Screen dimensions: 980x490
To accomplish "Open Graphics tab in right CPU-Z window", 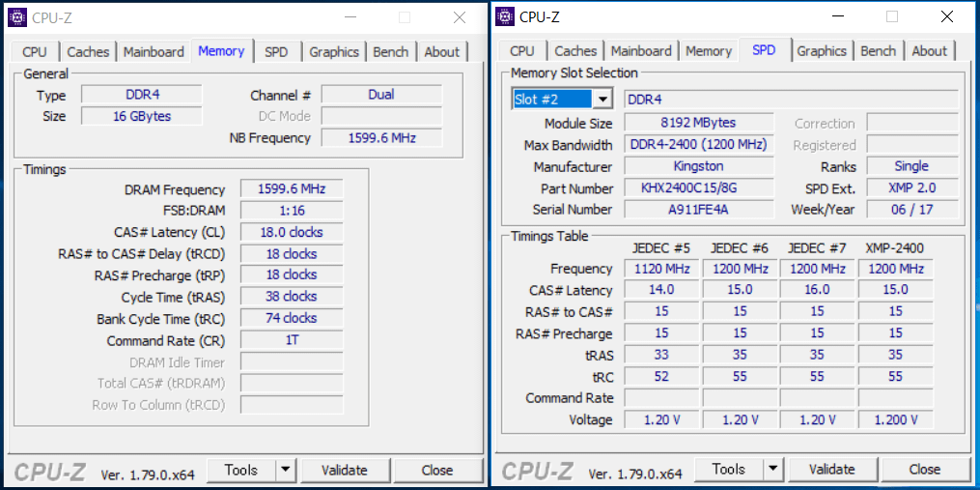I will pyautogui.click(x=822, y=50).
